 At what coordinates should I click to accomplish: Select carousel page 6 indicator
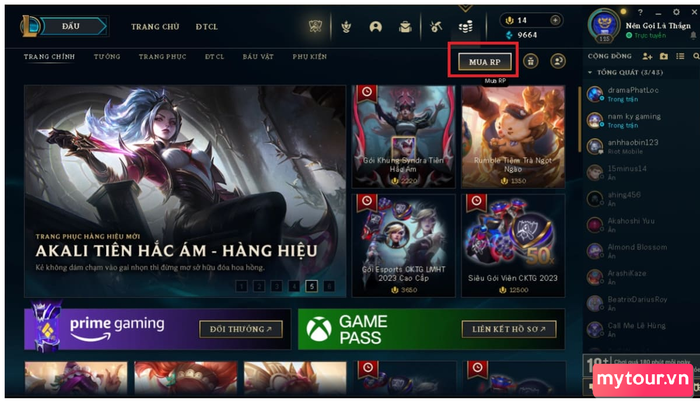[329, 286]
